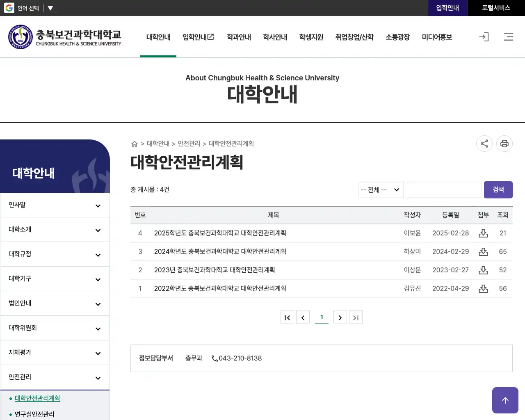Click the search keyword input field

click(x=444, y=189)
